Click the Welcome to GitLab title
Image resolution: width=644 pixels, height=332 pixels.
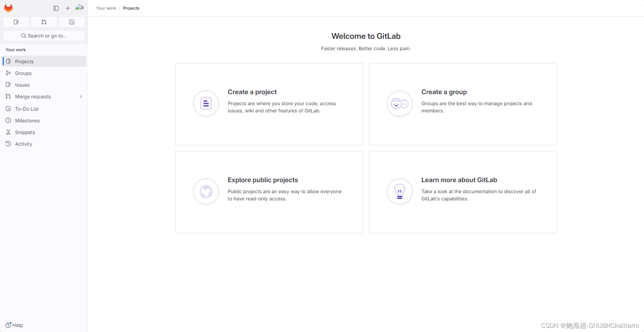(x=366, y=36)
